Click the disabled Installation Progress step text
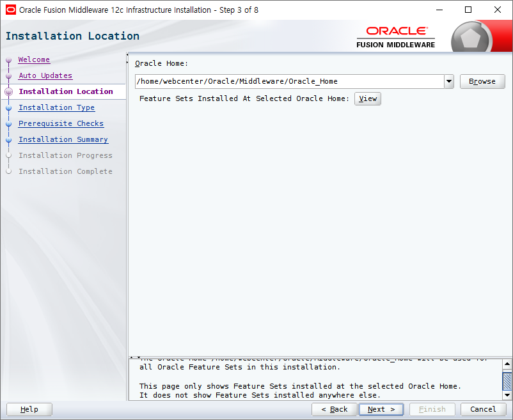This screenshot has height=420, width=513. pos(65,155)
